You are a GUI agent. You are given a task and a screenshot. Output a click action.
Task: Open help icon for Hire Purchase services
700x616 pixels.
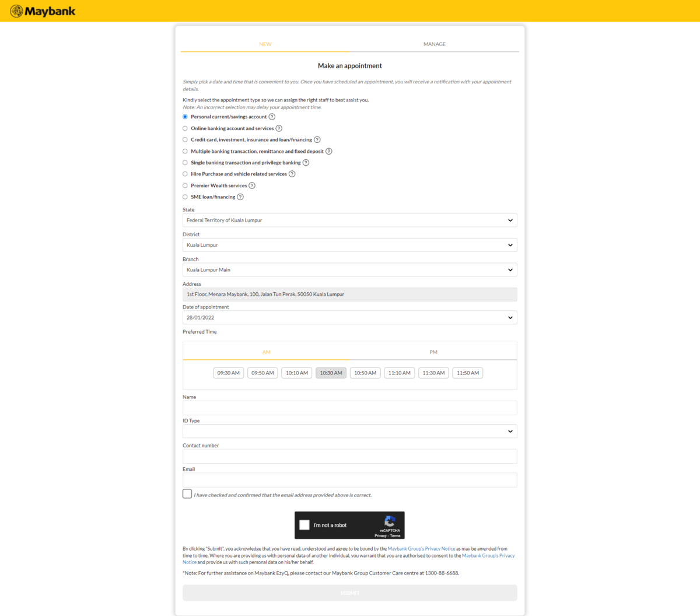coord(292,174)
